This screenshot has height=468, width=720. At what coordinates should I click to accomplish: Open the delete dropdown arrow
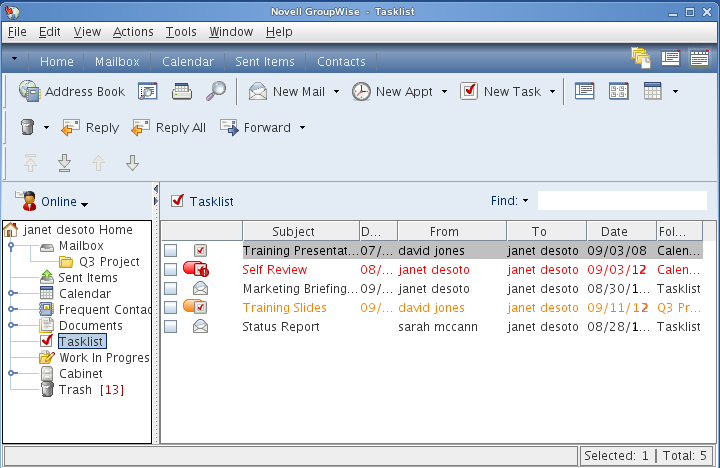point(46,127)
